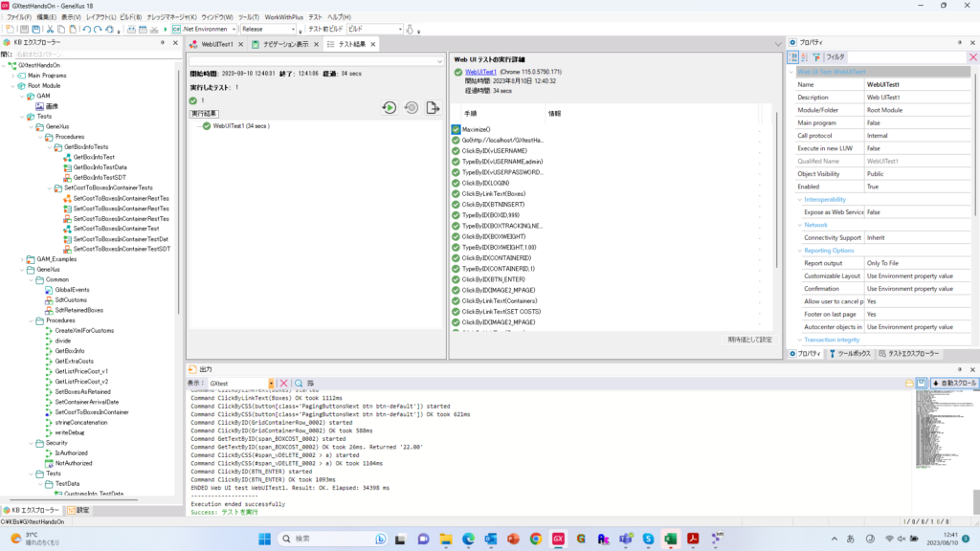Open the WebUITest1 link in execution details
Viewport: 980px width, 551px height.
[x=480, y=72]
